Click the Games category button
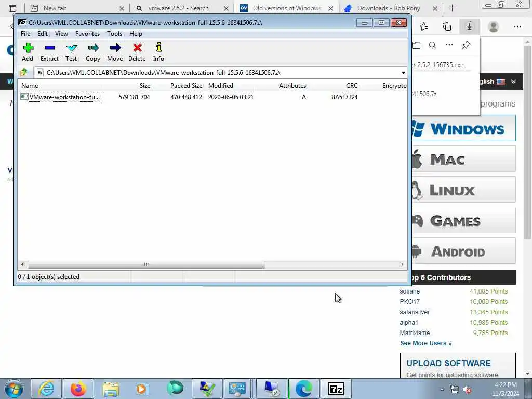Viewport: 532px width, 399px height. 463,220
